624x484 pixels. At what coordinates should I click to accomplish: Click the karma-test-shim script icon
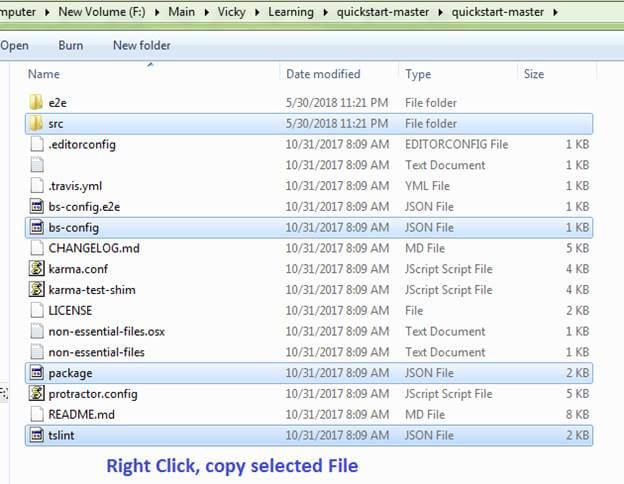click(37, 289)
